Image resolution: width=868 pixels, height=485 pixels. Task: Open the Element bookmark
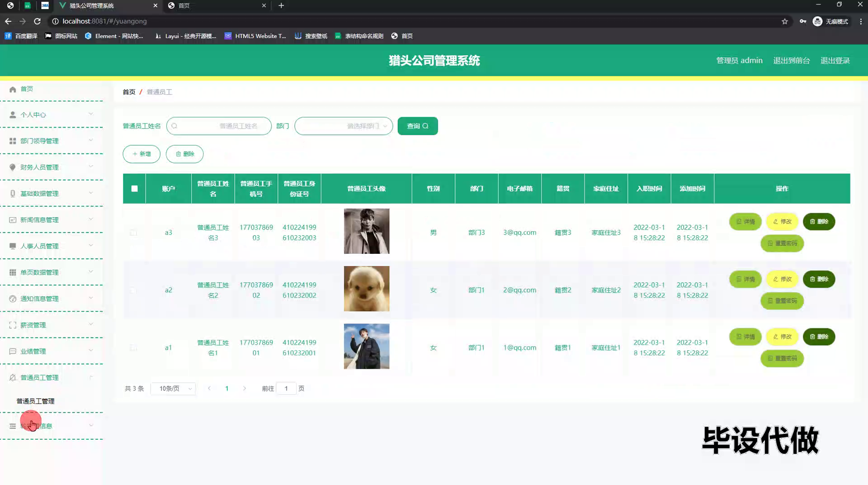114,36
